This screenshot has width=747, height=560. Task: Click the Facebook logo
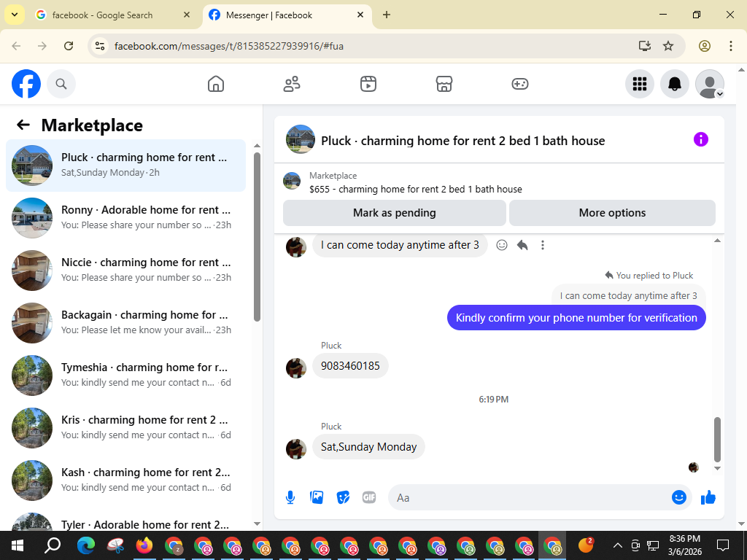[x=26, y=84]
